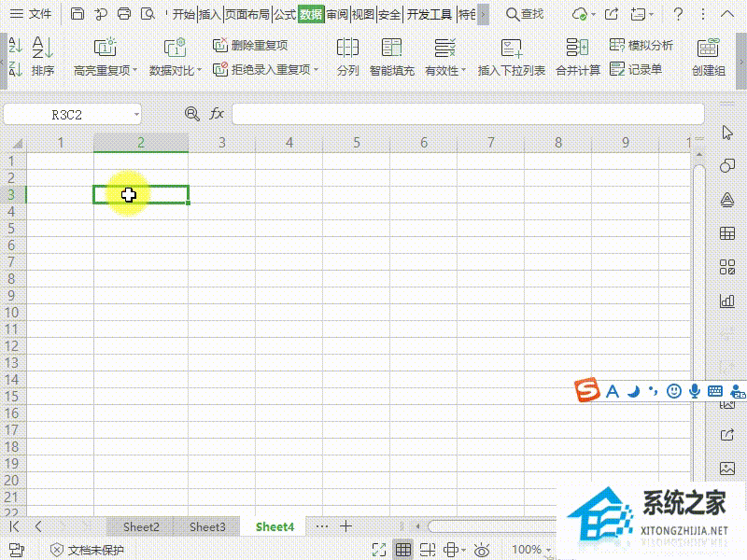Select column 4 header
747x560 pixels.
(289, 143)
